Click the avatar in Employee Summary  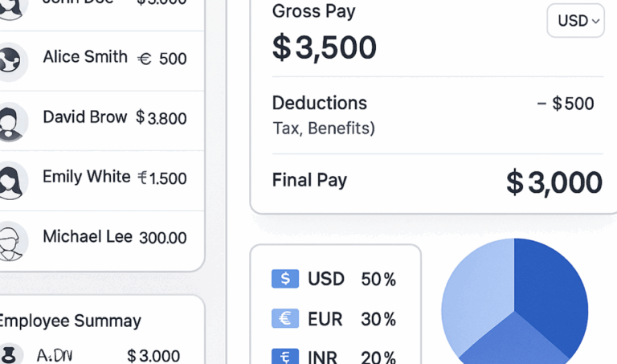8,354
